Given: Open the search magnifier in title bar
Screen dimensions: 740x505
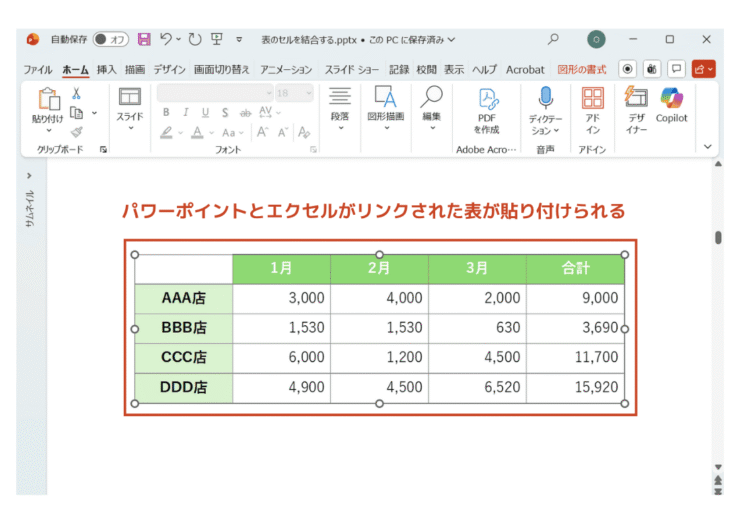Looking at the screenshot, I should (x=553, y=39).
